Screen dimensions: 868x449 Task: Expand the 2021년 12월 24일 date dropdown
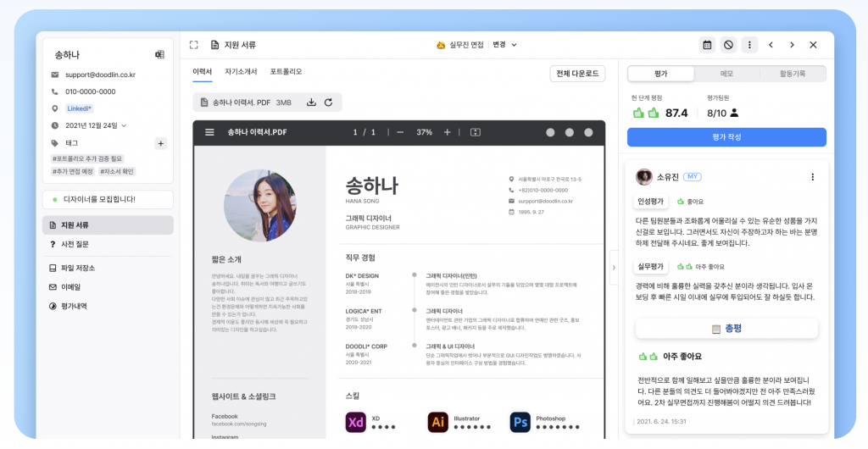coord(124,125)
